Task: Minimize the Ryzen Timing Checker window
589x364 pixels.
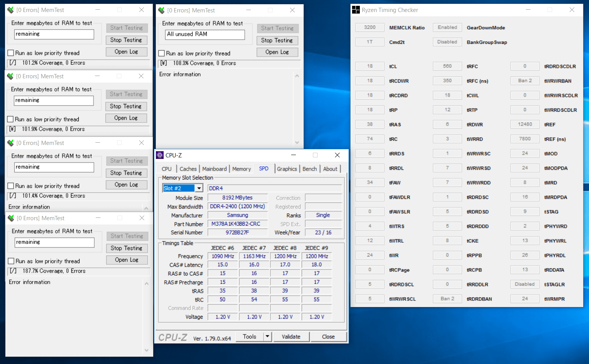Action: [527, 10]
